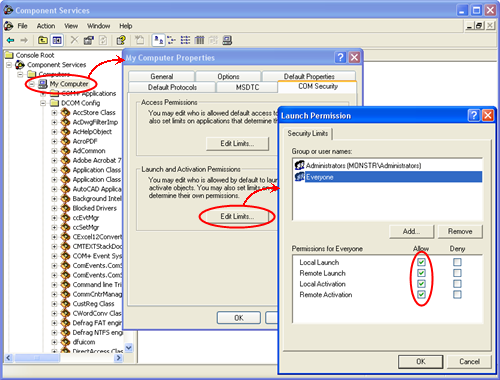Click the tree pane scroll down arrow

(x=129, y=348)
